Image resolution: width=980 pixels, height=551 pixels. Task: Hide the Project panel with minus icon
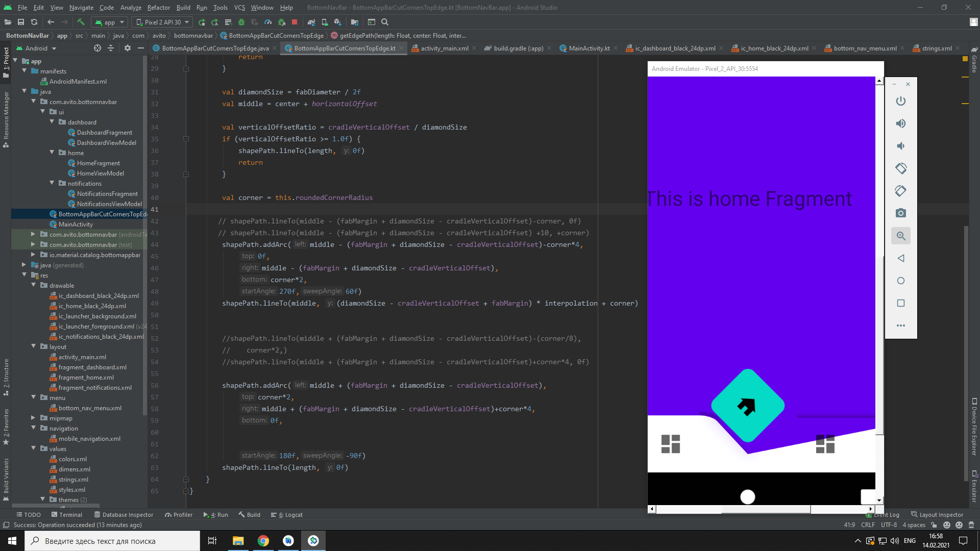(x=141, y=48)
